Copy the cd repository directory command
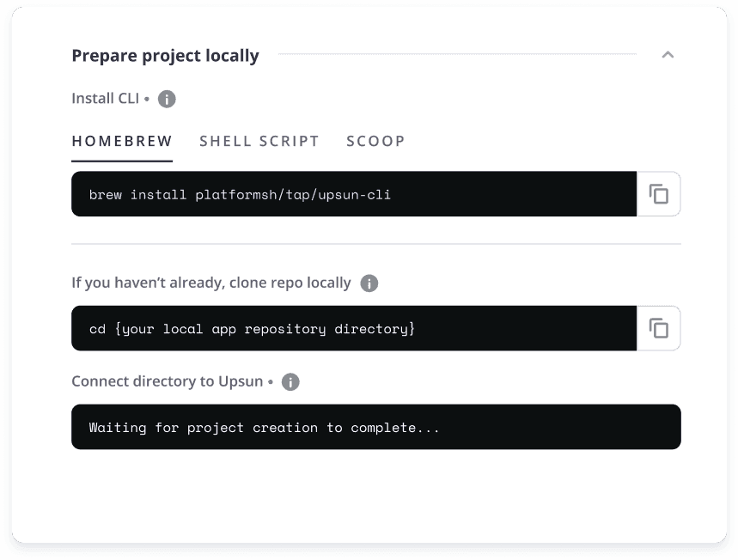The height and width of the screenshot is (560, 738). click(658, 328)
